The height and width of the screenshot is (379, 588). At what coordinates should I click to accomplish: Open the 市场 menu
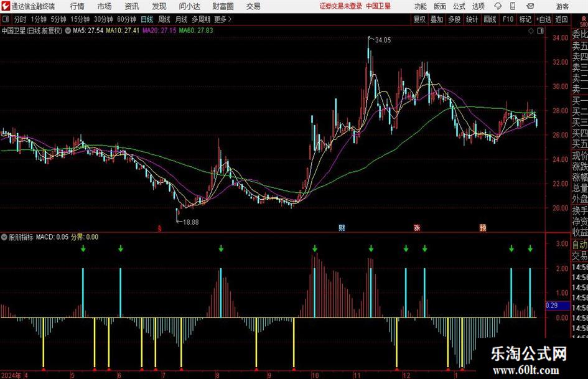(105, 6)
